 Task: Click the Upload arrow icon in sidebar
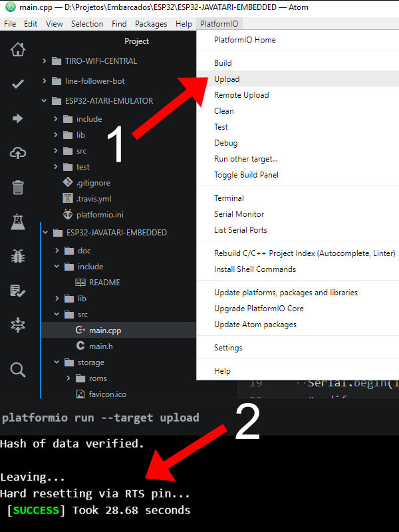(18, 118)
